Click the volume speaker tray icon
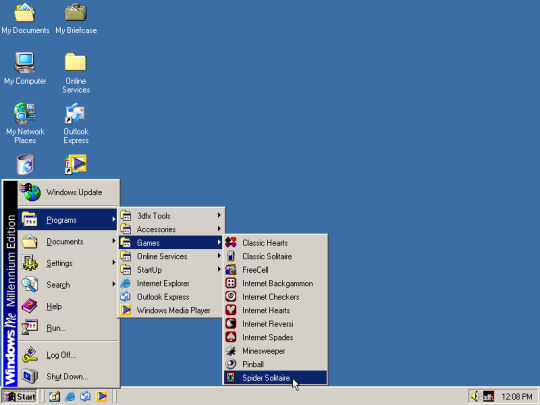The height and width of the screenshot is (405, 540). (x=475, y=396)
